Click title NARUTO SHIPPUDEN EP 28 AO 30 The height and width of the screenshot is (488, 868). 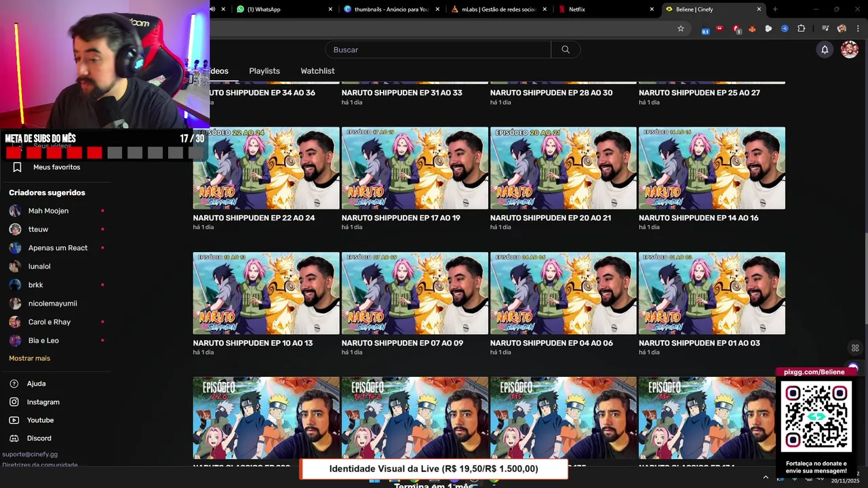click(x=551, y=93)
